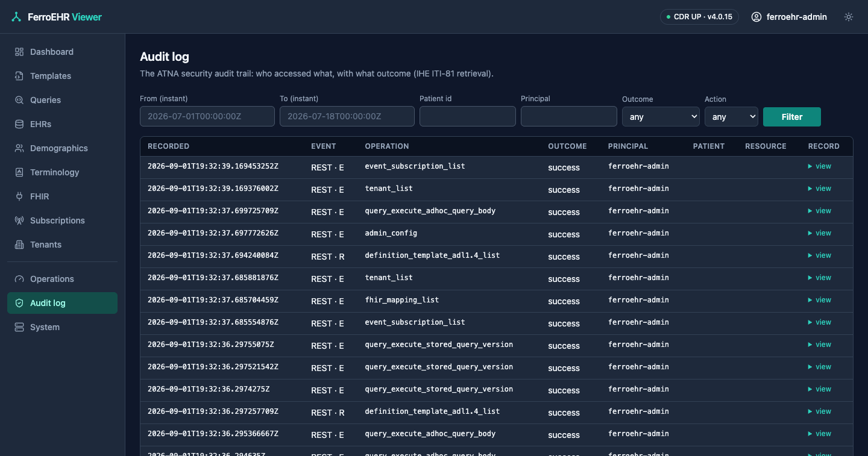This screenshot has width=868, height=456.
Task: Click the Patient id input field
Action: click(x=468, y=116)
